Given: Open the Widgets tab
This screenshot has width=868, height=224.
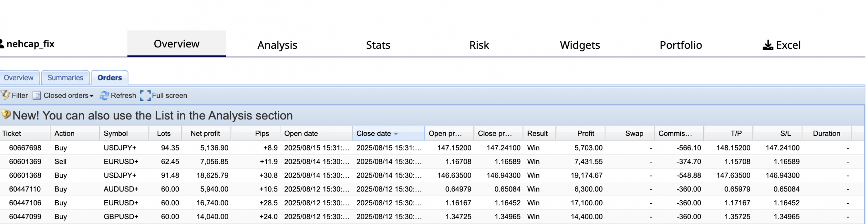Looking at the screenshot, I should (580, 45).
